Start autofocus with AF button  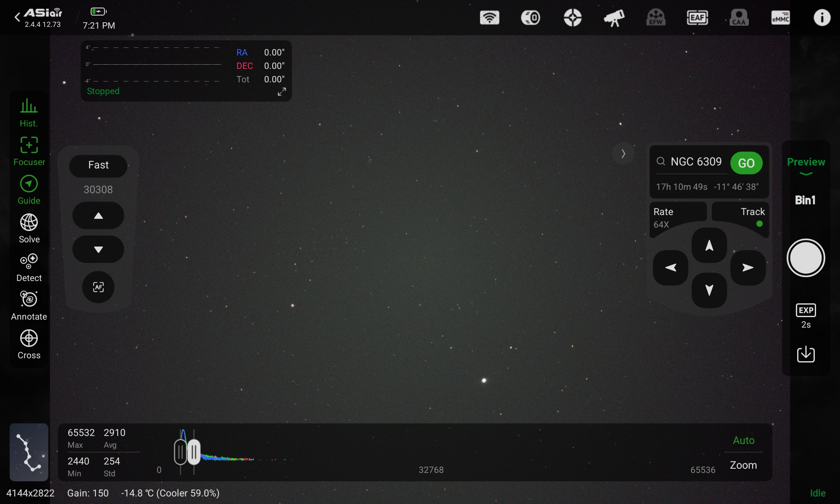coord(98,287)
